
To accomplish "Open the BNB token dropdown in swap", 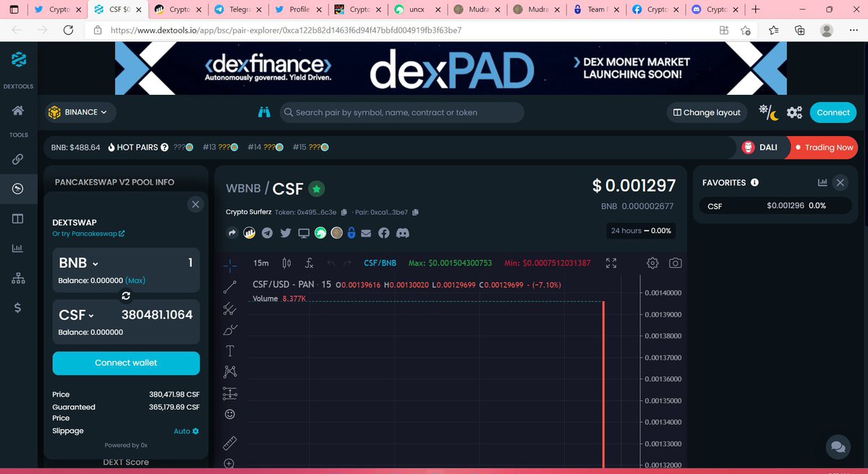I will [79, 263].
